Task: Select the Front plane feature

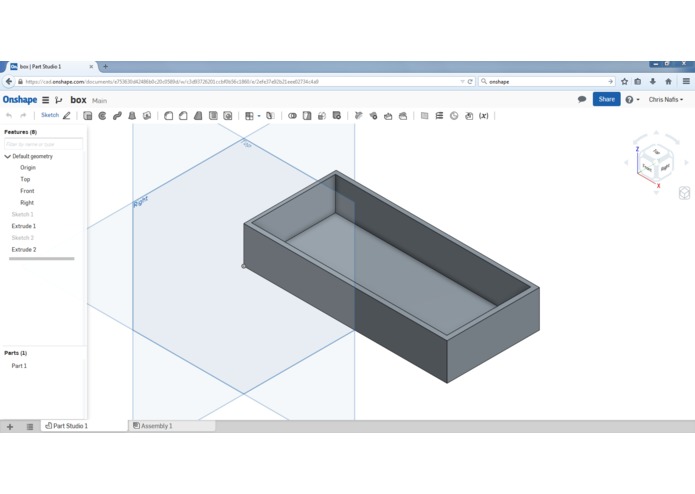Action: pyautogui.click(x=27, y=191)
